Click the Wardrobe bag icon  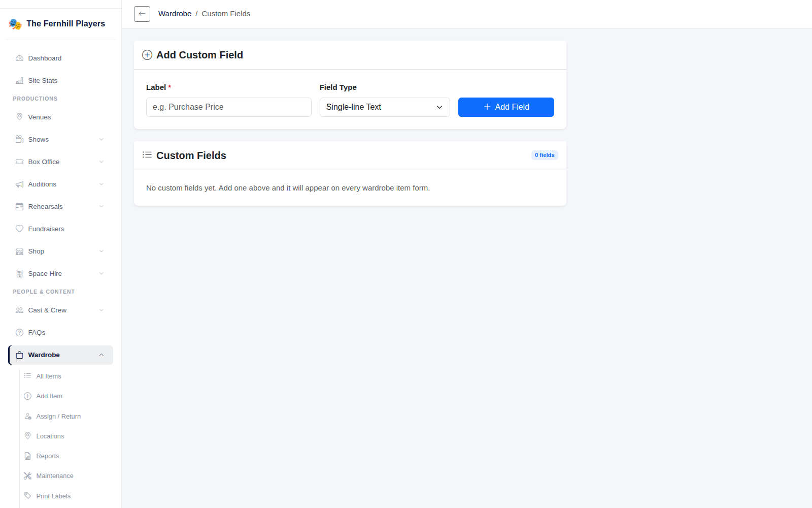pyautogui.click(x=19, y=355)
